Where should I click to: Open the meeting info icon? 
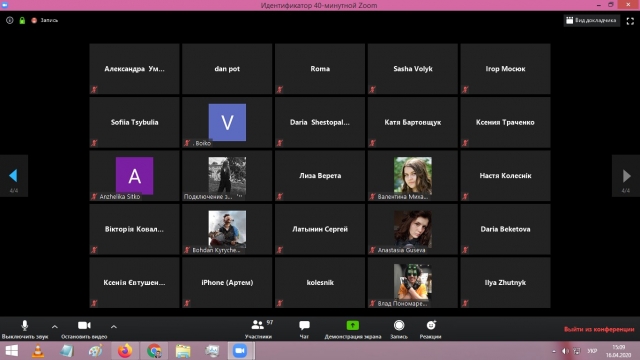click(9, 20)
